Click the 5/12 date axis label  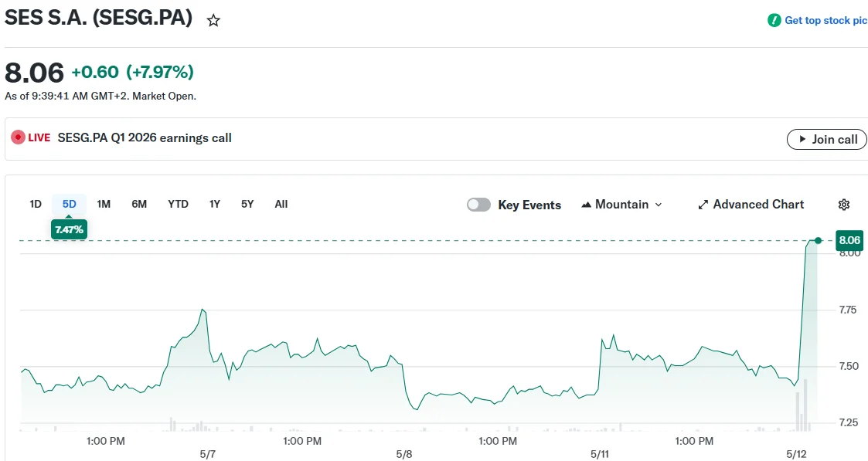pyautogui.click(x=797, y=454)
